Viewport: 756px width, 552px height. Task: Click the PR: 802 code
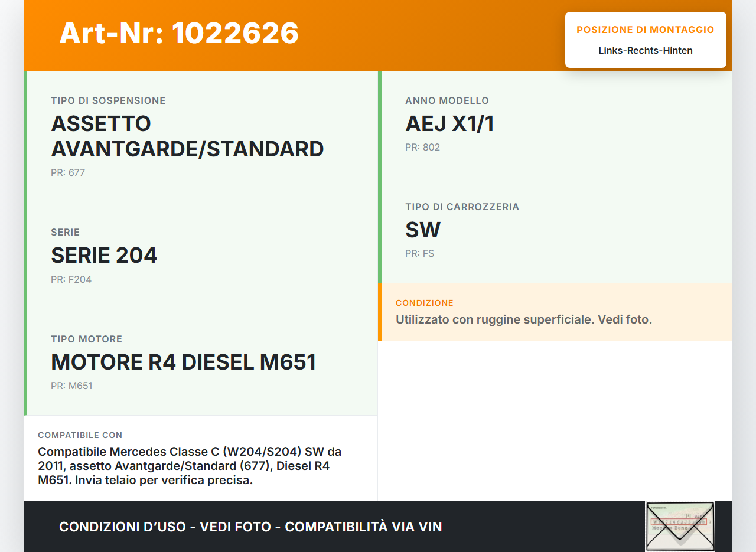[422, 148]
